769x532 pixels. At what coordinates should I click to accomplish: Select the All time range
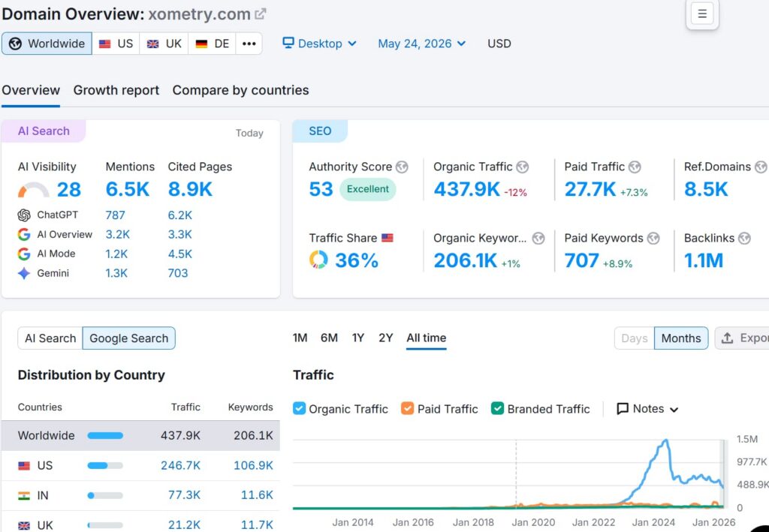[x=427, y=338]
